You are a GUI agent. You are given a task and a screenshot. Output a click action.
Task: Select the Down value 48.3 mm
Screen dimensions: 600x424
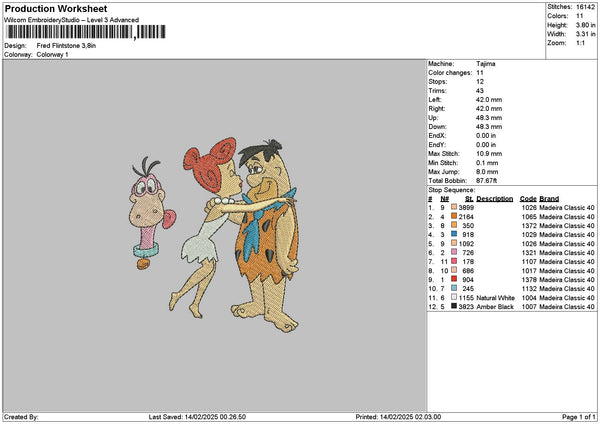pos(489,127)
